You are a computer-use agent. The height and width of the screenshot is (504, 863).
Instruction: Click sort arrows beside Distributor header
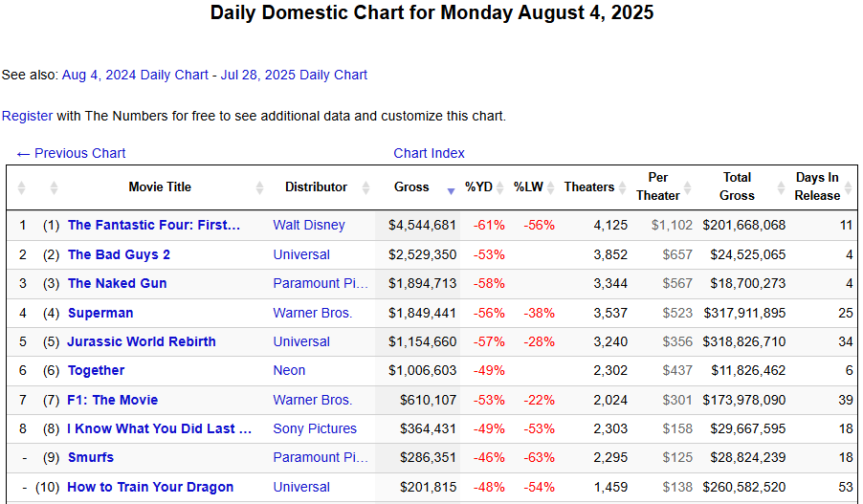(365, 187)
